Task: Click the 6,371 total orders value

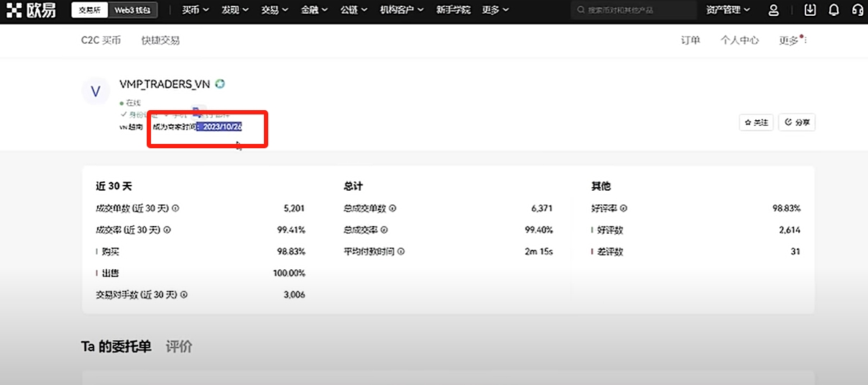Action: click(x=542, y=208)
